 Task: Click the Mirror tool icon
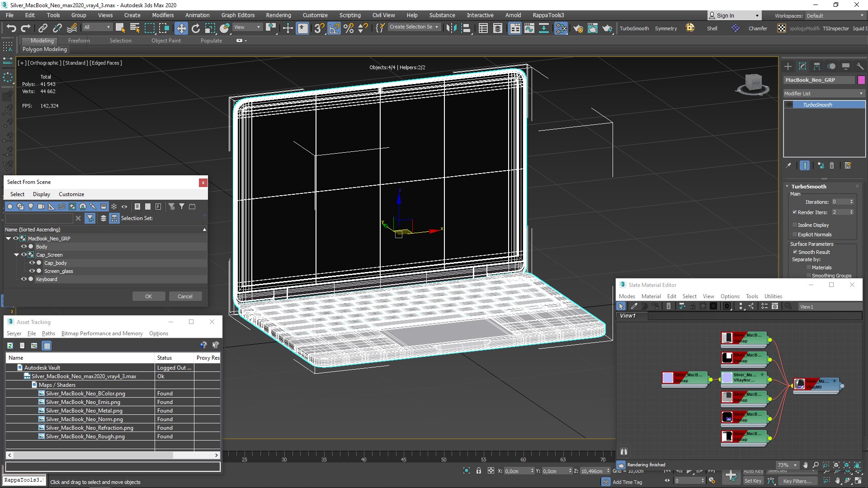click(x=451, y=28)
